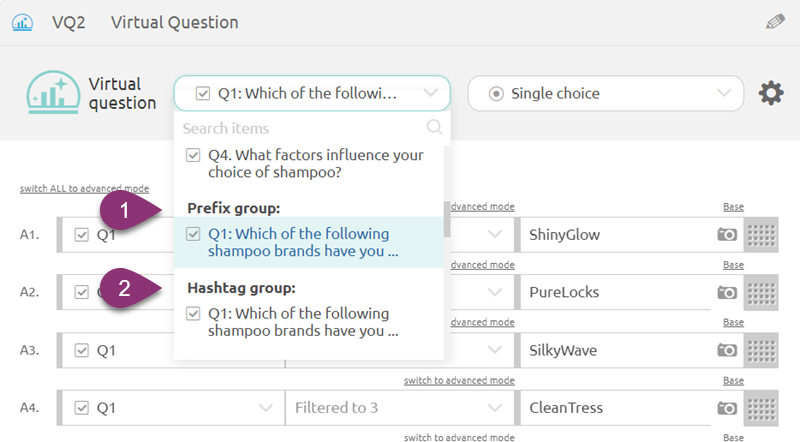Viewport: 800px width, 442px height.
Task: Click the camera icon beside ShinyGlow
Action: point(727,235)
